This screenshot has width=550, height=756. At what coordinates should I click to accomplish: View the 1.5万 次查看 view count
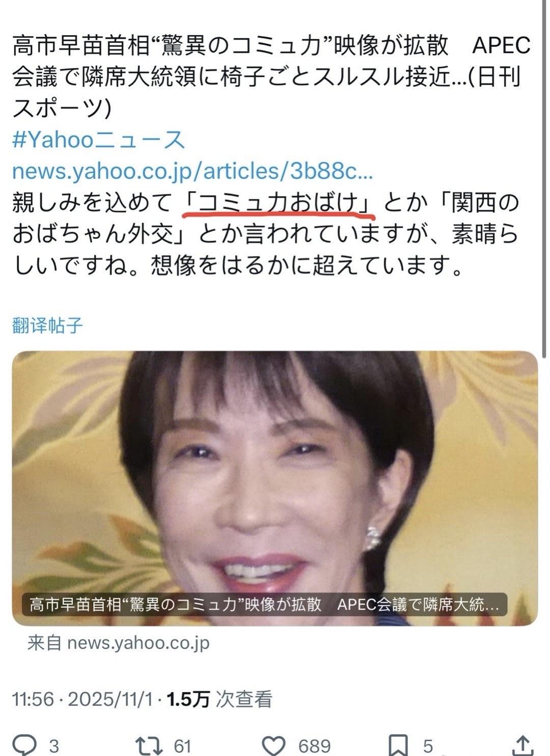219,699
